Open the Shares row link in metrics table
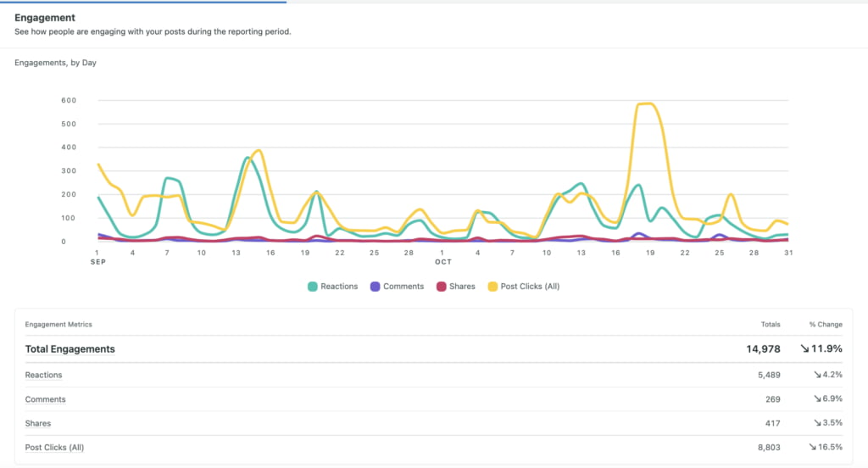The height and width of the screenshot is (468, 868). click(x=38, y=423)
